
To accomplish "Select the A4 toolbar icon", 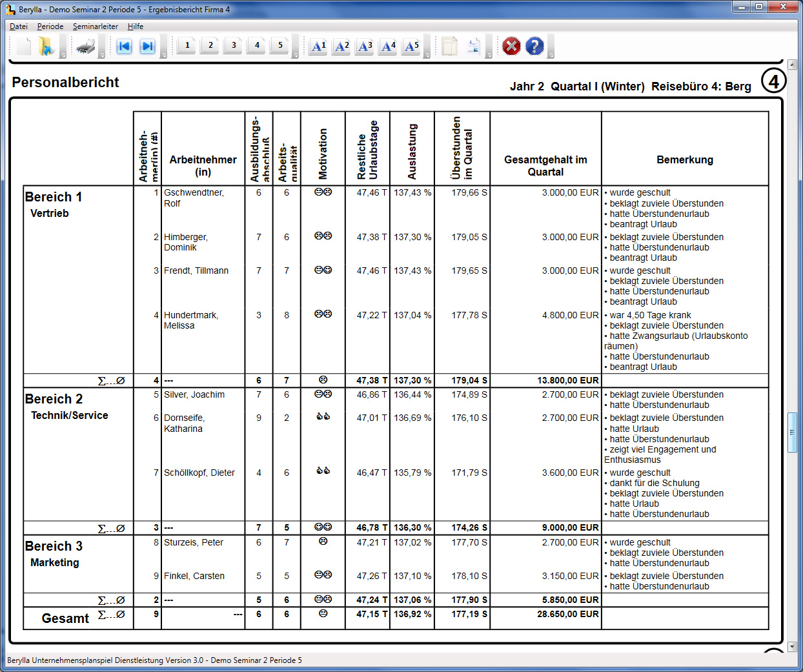I will click(388, 46).
